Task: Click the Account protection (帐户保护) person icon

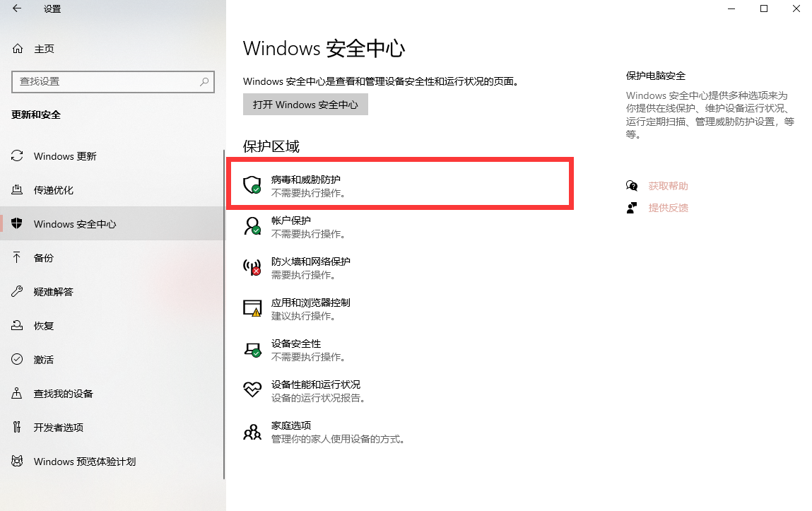Action: (x=252, y=225)
